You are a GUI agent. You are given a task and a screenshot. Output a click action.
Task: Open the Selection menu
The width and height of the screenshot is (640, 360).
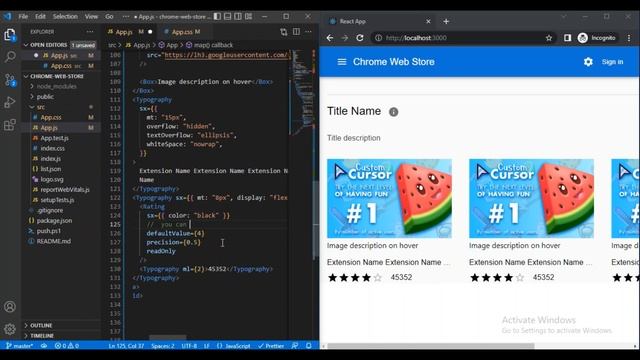click(65, 16)
